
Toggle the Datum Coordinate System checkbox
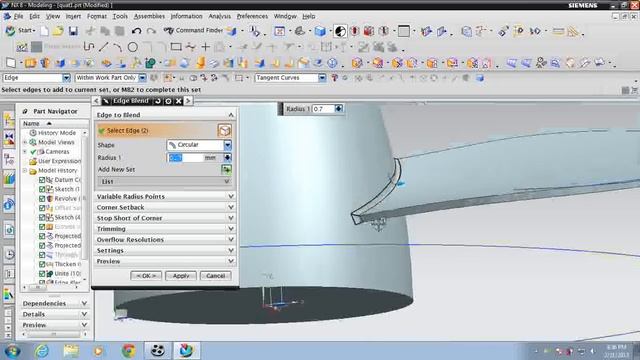pyautogui.click(x=42, y=180)
